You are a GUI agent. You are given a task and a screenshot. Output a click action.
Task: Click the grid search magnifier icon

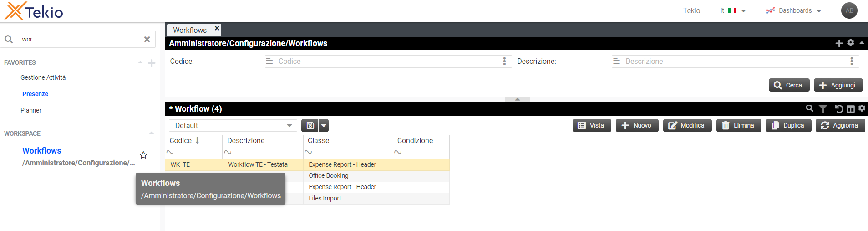809,108
